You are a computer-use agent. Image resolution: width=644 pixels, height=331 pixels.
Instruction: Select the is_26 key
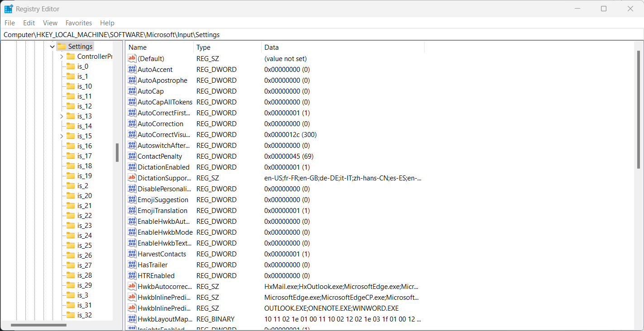pyautogui.click(x=85, y=255)
